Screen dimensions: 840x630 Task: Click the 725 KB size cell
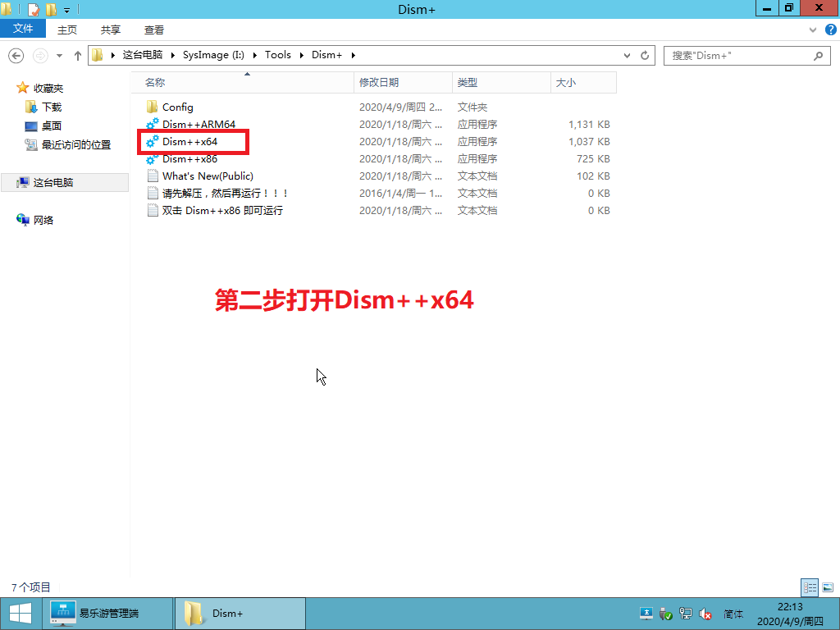pos(594,158)
